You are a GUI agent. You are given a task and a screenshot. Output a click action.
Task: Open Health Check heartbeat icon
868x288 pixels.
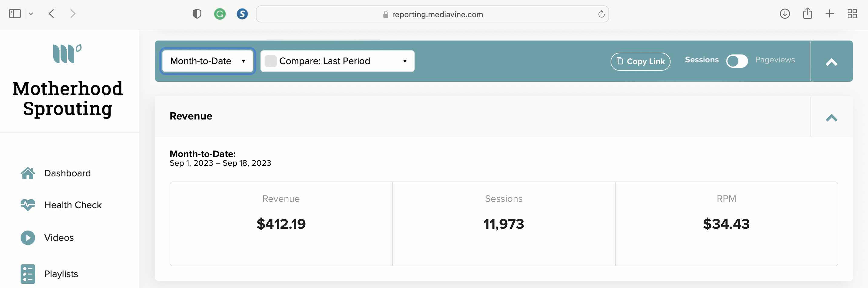(28, 205)
